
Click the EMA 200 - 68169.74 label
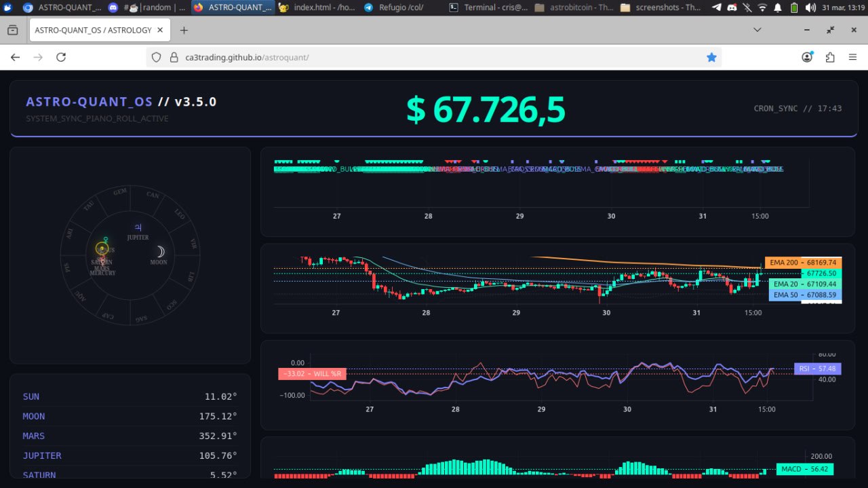(803, 263)
